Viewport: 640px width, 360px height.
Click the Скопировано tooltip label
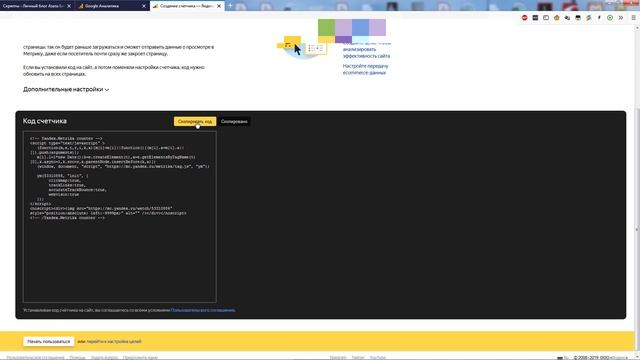point(234,121)
